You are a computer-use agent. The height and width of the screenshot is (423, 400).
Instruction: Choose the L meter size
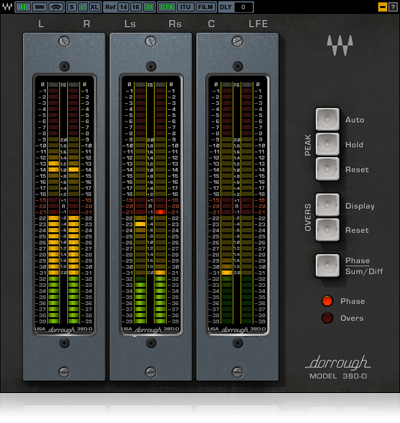[83, 7]
